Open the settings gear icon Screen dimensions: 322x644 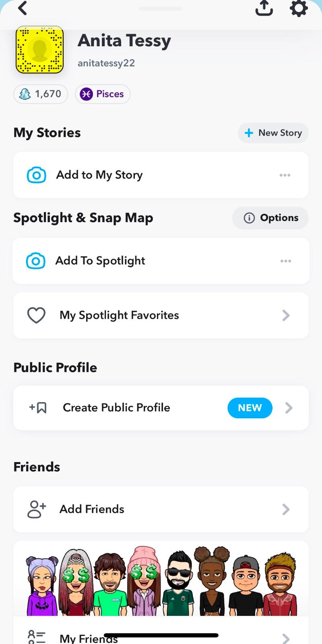pyautogui.click(x=299, y=8)
